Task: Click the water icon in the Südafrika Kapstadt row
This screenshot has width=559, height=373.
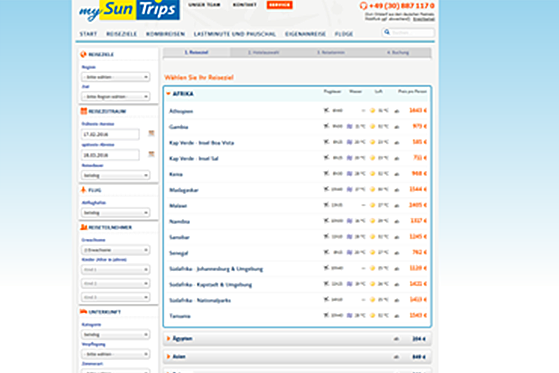Action: pyautogui.click(x=349, y=284)
